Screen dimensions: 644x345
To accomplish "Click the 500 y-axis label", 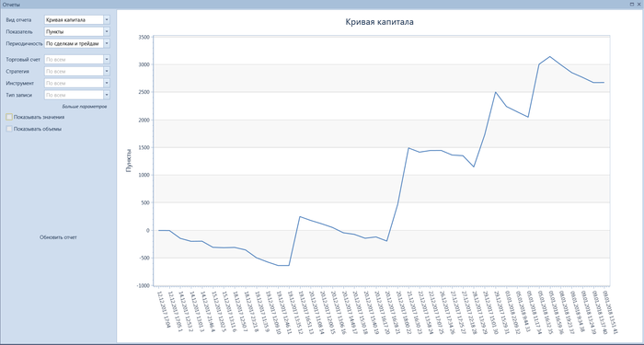I will point(145,202).
